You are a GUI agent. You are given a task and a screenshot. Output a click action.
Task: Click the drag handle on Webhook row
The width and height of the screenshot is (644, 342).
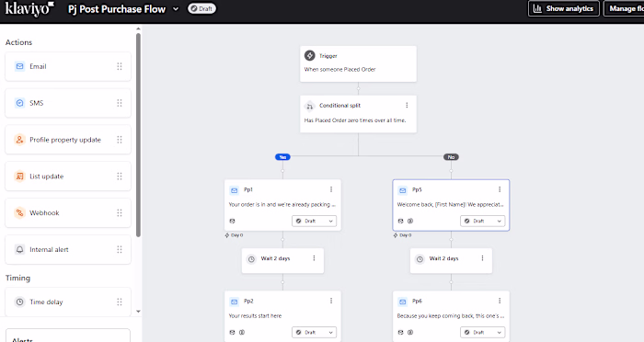(x=120, y=212)
